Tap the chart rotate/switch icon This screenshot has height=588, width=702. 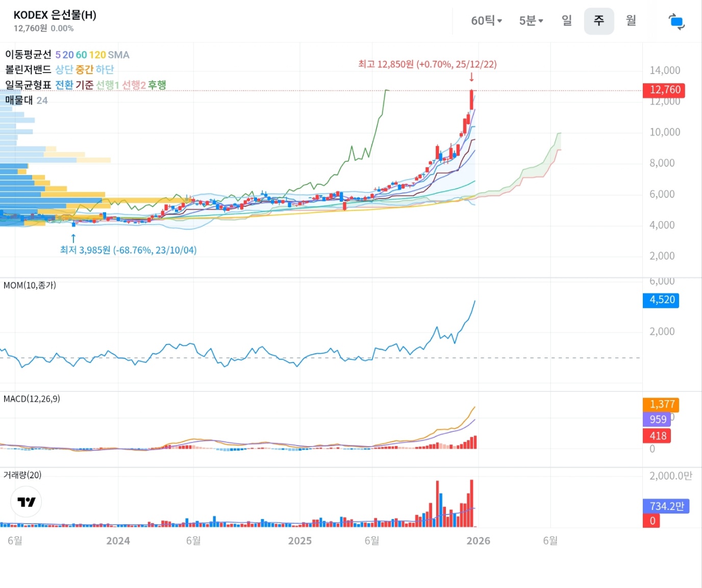coord(676,21)
